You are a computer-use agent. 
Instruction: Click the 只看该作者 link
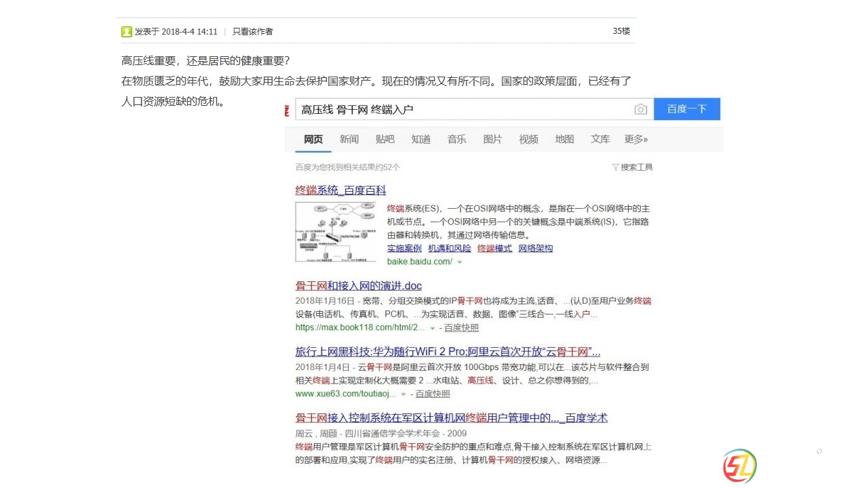pyautogui.click(x=252, y=31)
